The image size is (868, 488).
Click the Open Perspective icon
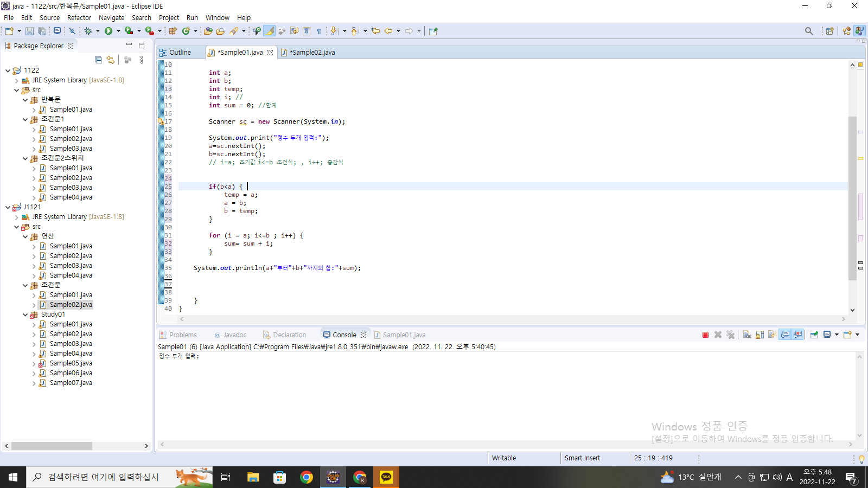(x=829, y=31)
